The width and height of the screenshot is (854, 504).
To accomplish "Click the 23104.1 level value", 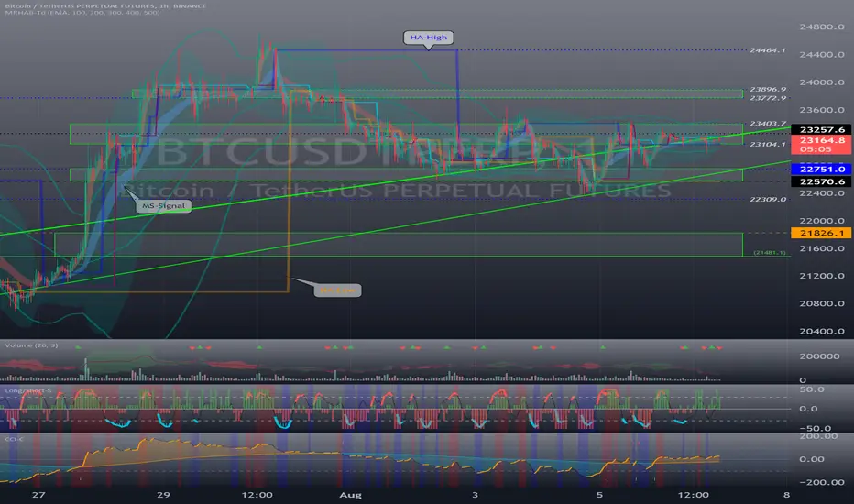I will 768,145.
